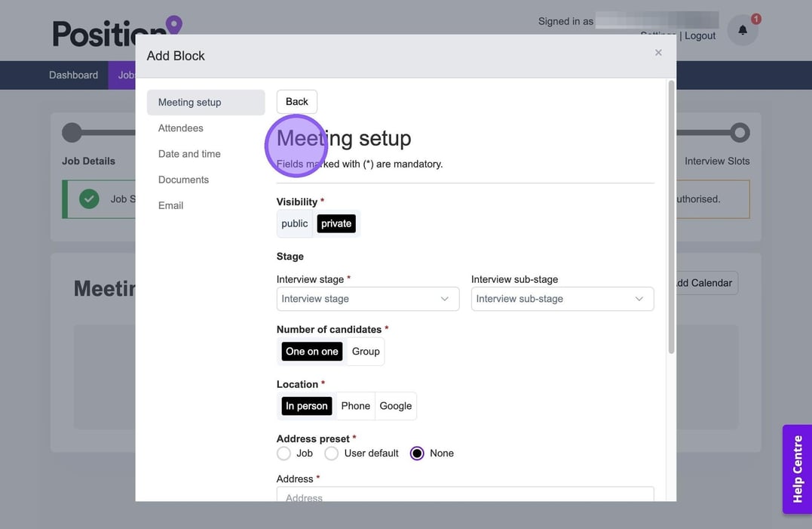This screenshot has height=529, width=812.
Task: Open the Date and time section
Action: (189, 154)
